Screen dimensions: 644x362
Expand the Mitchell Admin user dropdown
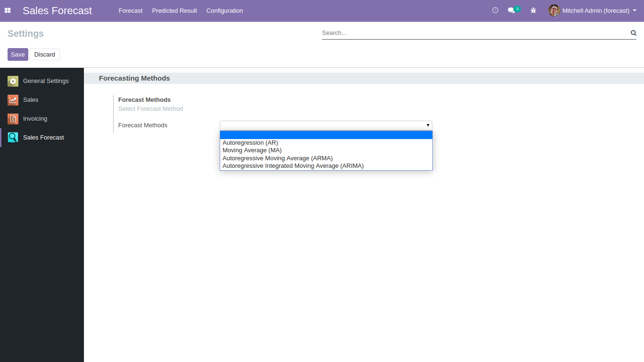click(x=596, y=10)
